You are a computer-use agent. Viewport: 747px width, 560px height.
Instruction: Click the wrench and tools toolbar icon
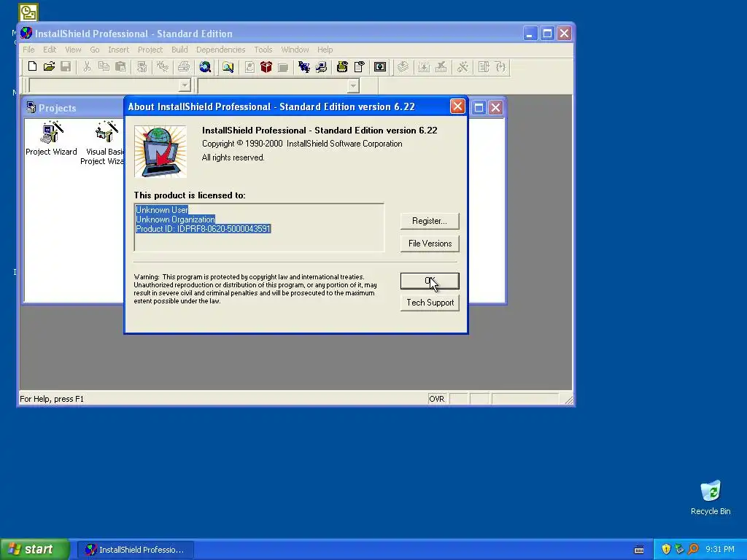(462, 66)
